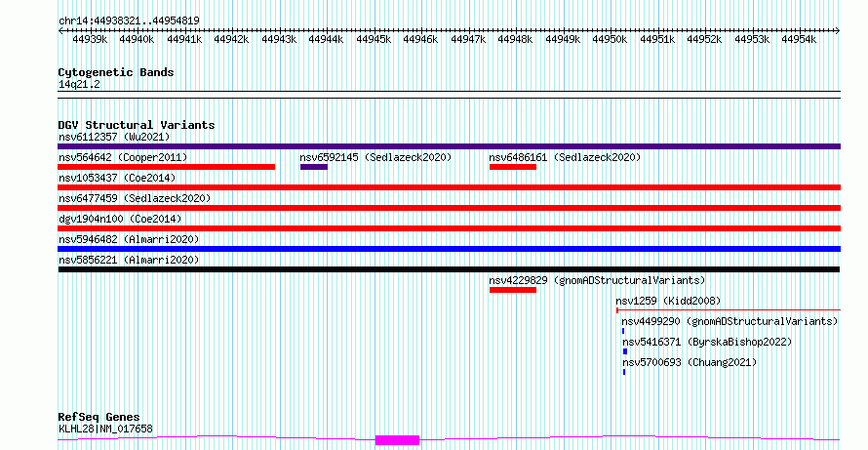Image resolution: width=868 pixels, height=450 pixels.
Task: Open variant label nsv4229829 (gnomADStructuralVariants)
Action: click(x=597, y=280)
